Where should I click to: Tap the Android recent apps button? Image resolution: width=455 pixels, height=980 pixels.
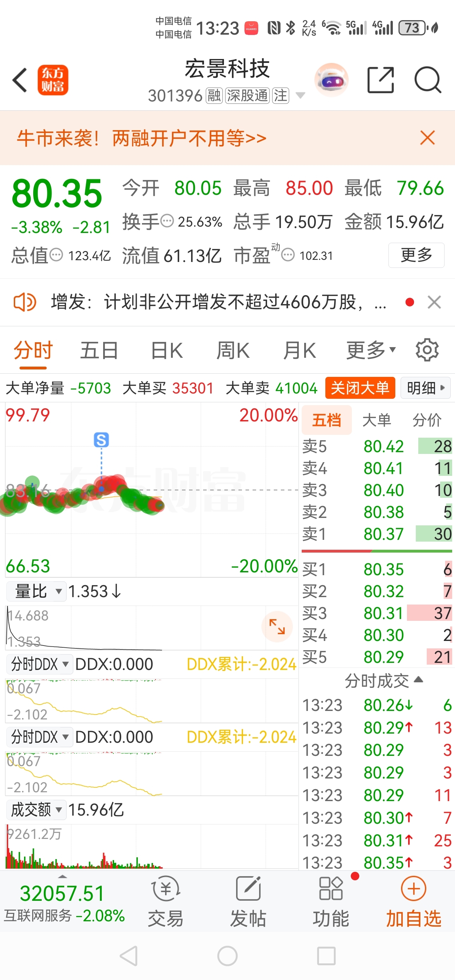326,956
